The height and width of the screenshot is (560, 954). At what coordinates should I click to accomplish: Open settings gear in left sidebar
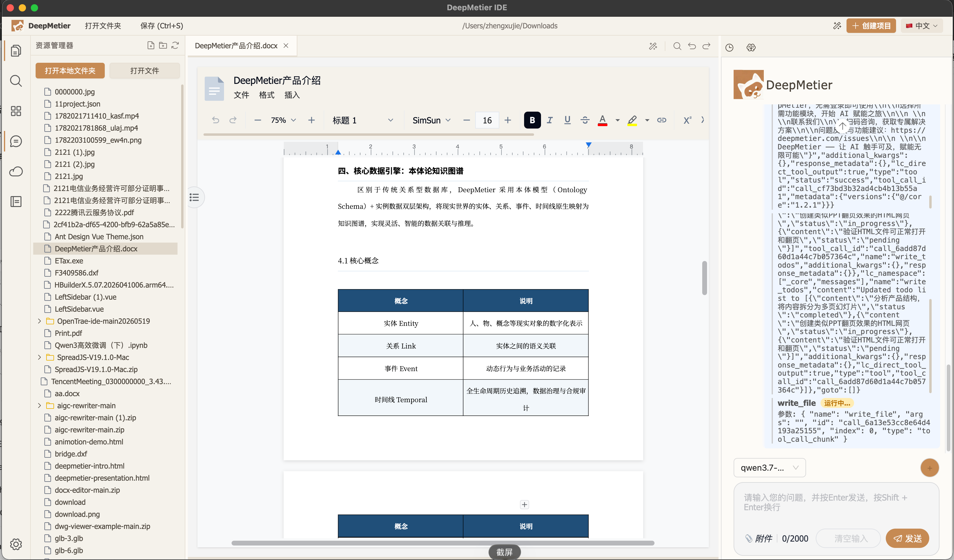[16, 544]
